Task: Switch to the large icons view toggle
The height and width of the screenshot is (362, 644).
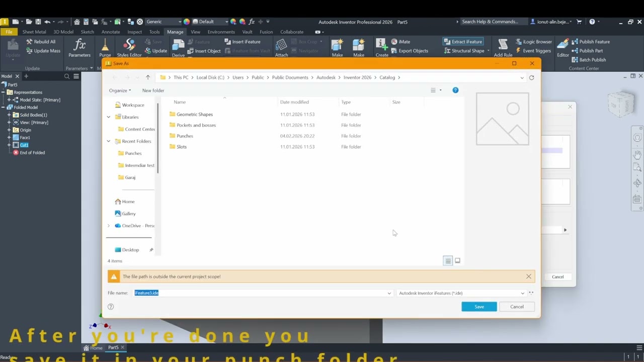Action: pyautogui.click(x=457, y=260)
